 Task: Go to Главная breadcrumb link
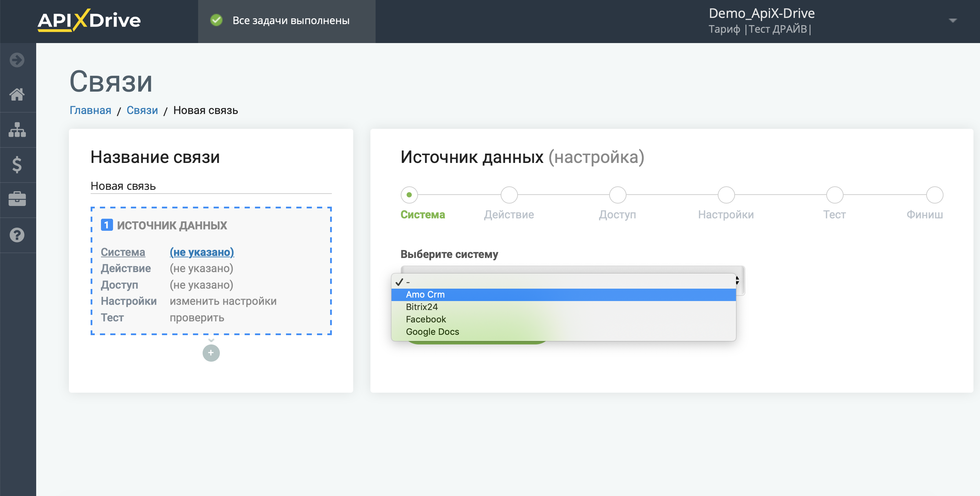(x=90, y=110)
